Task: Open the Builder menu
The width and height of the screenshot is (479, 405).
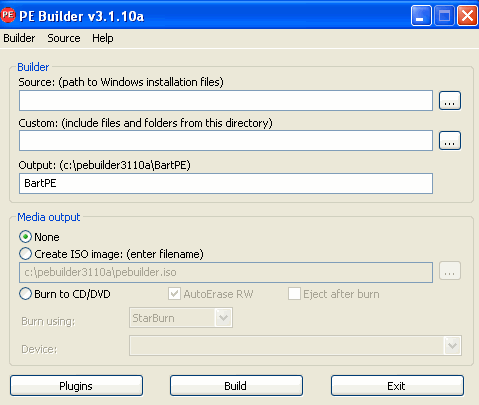Action: click(19, 38)
